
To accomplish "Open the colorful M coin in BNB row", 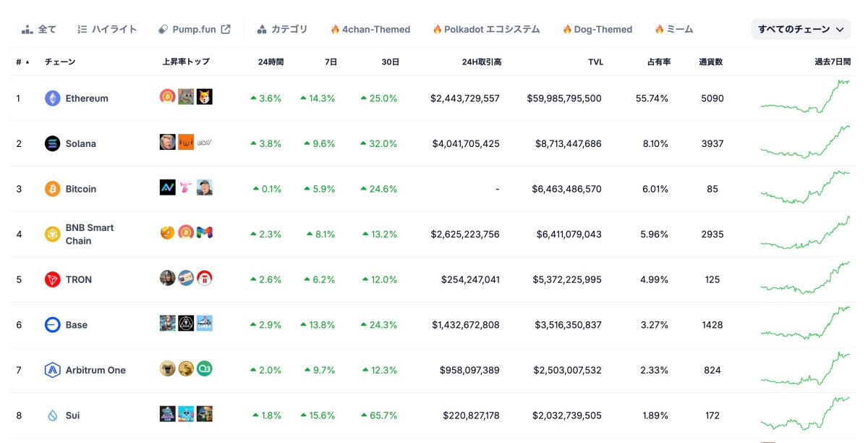I will tap(205, 232).
